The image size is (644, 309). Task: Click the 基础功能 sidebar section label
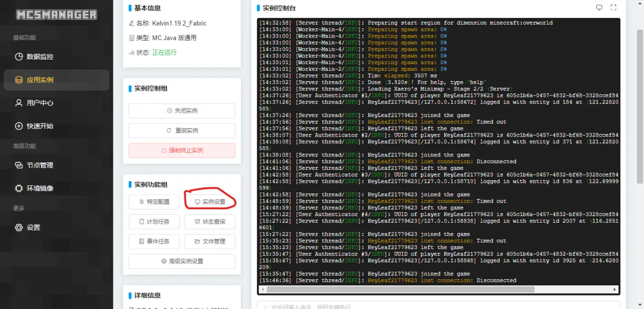(25, 37)
